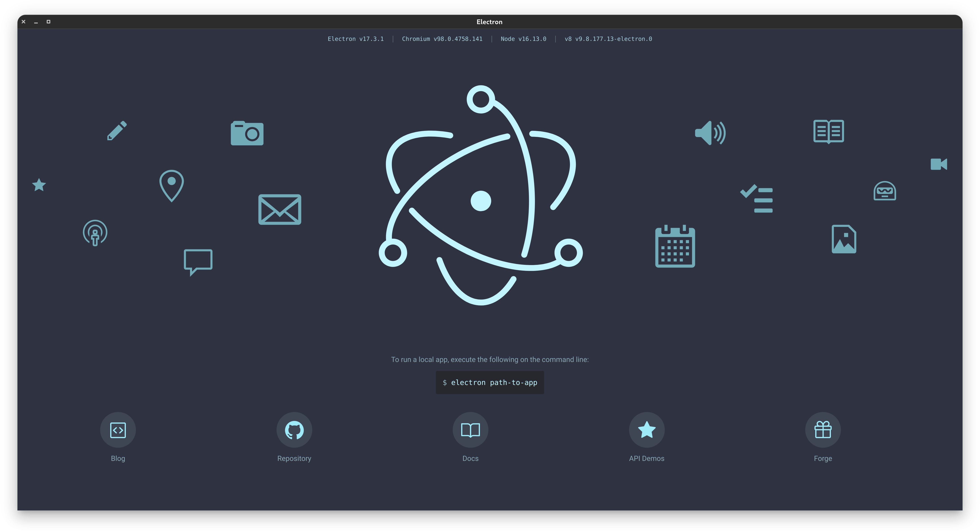Viewport: 980px width, 531px height.
Task: Open the Repository link
Action: coord(294,458)
